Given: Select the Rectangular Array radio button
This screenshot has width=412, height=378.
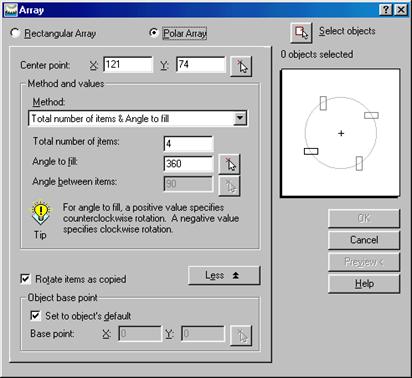Looking at the screenshot, I should coord(15,33).
